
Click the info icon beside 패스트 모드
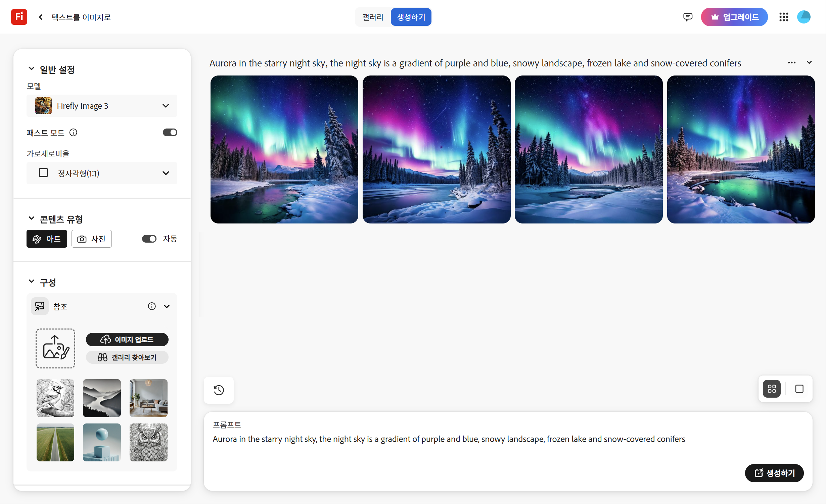[73, 133]
